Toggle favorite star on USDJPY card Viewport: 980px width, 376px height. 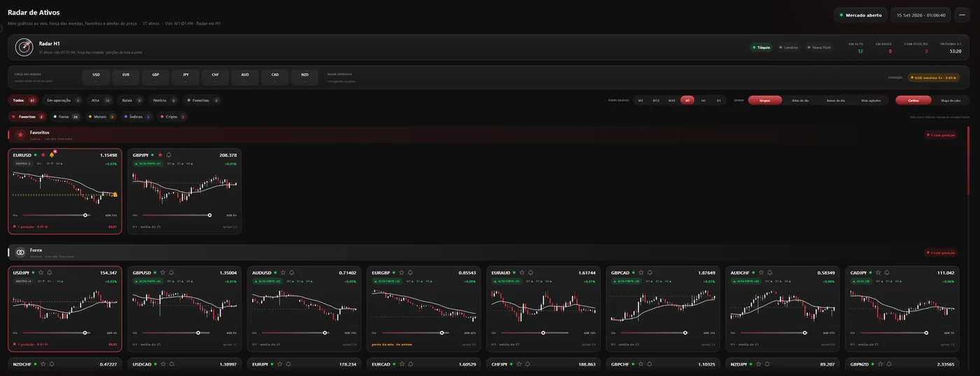pyautogui.click(x=41, y=272)
